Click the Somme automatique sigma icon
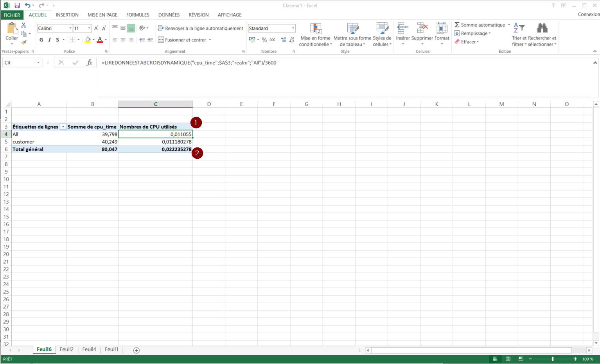 click(x=457, y=25)
